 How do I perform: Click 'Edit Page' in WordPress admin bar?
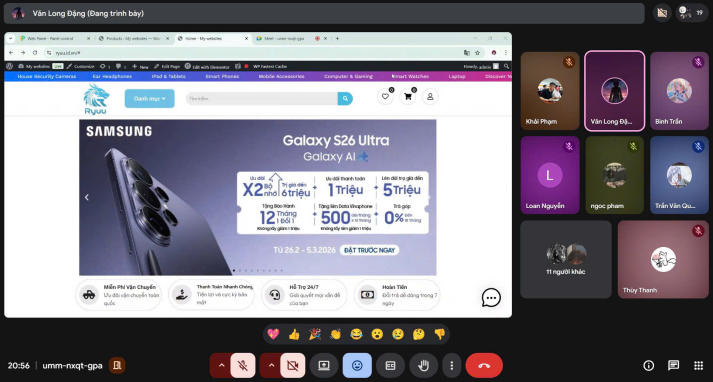(166, 66)
